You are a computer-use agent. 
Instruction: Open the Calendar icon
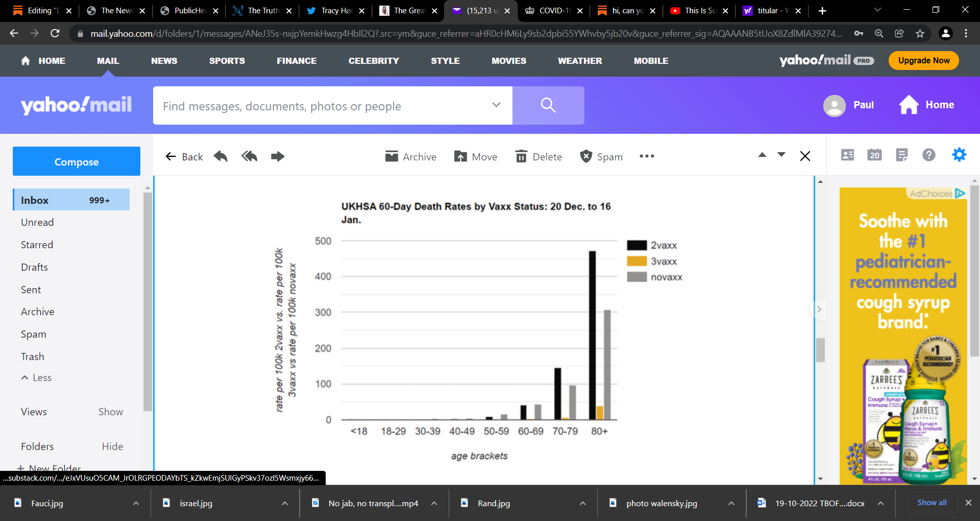click(874, 155)
